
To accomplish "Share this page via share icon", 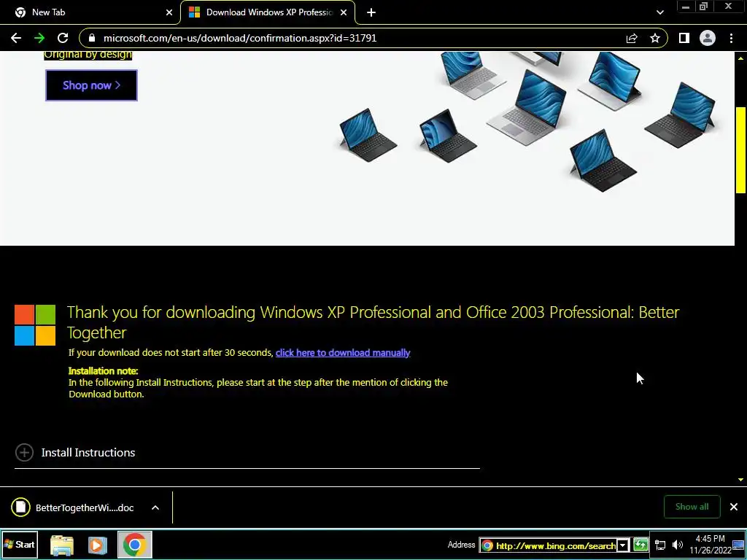I will coord(632,38).
